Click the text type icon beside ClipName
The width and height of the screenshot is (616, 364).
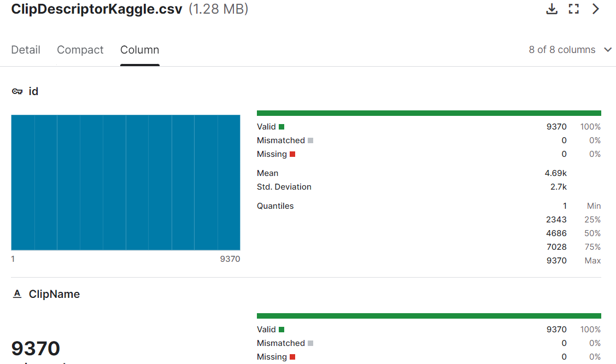click(x=17, y=294)
